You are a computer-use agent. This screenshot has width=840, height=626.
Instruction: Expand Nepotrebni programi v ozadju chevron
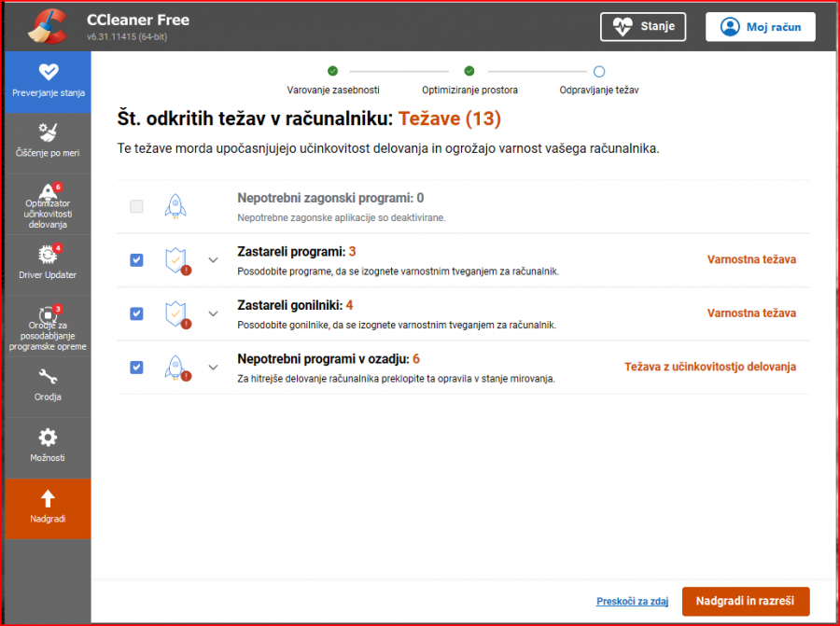[213, 367]
